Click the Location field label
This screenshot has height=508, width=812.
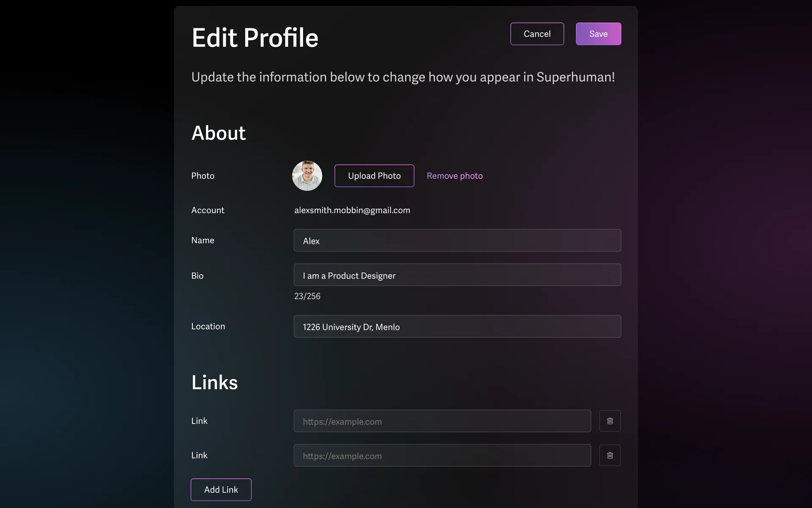pos(208,326)
